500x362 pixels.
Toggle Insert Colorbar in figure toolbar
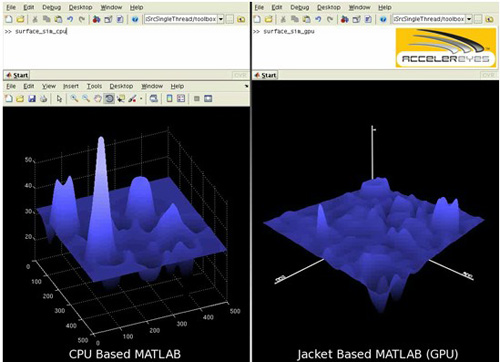click(169, 99)
